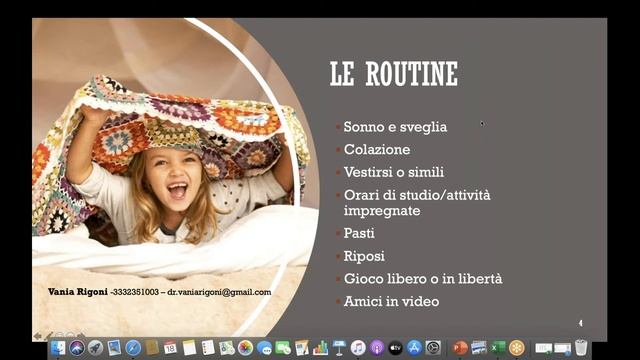Open Messages chat bubble icon

pos(264,348)
